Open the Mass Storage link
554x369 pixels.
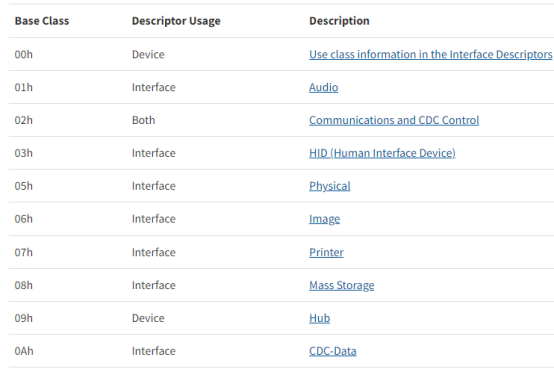342,285
